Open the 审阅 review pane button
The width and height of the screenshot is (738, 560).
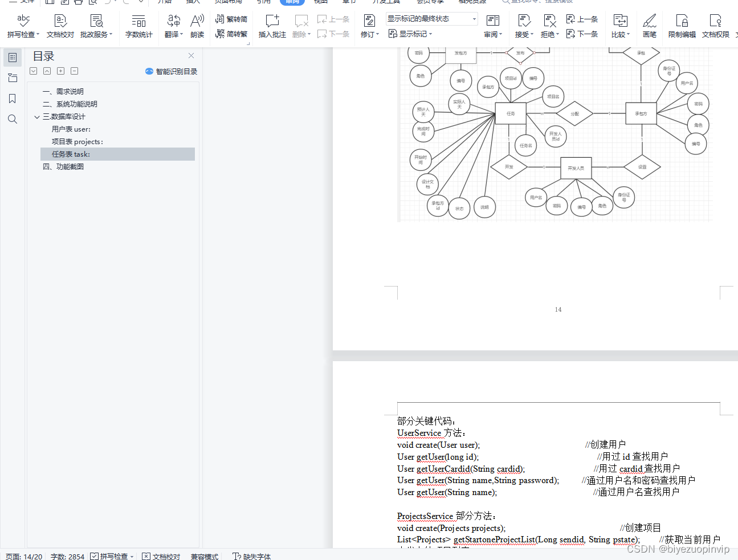[x=493, y=26]
